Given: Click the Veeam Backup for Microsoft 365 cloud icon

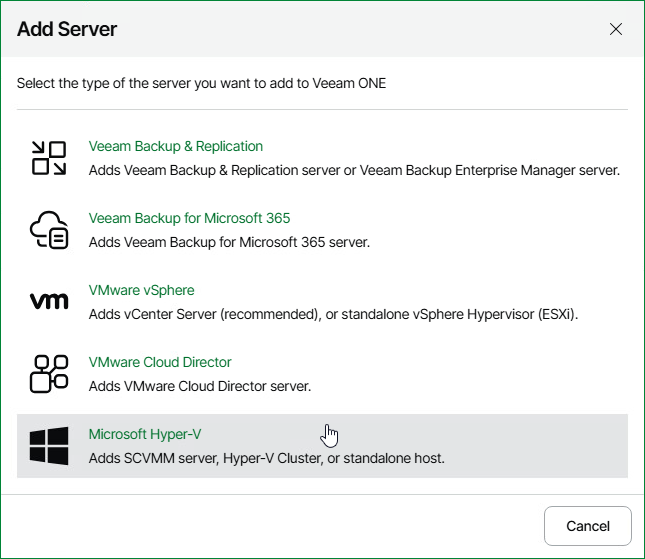Looking at the screenshot, I should click(49, 230).
